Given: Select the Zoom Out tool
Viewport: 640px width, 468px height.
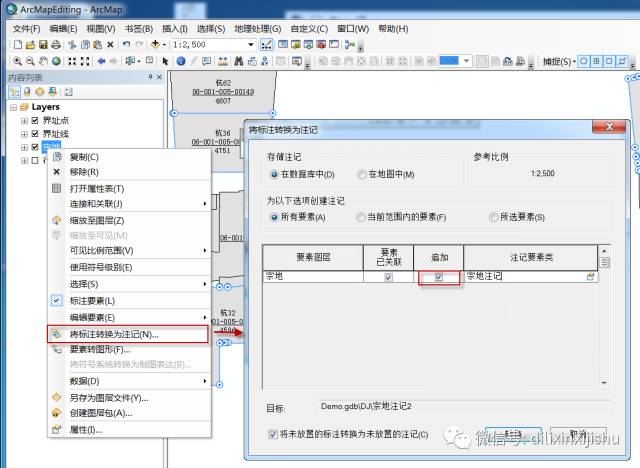Looking at the screenshot, I should pyautogui.click(x=30, y=61).
